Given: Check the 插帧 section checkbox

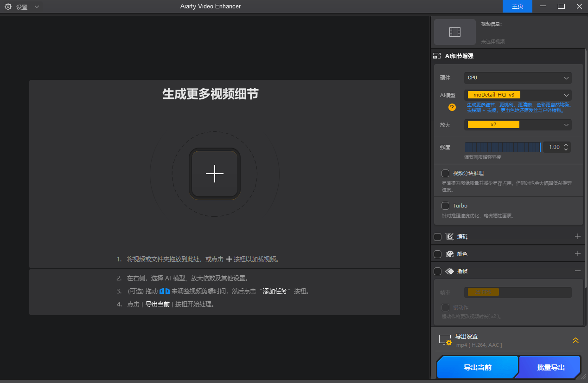Looking at the screenshot, I should tap(437, 271).
